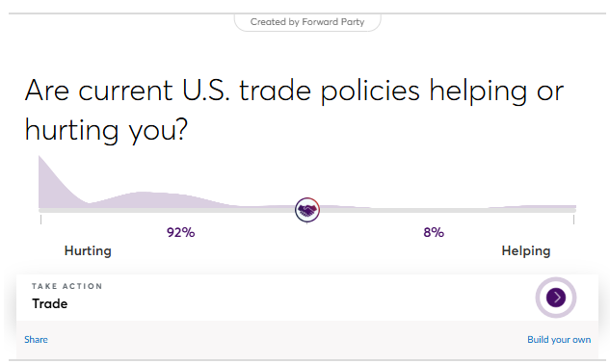This screenshot has height=364, width=610.
Task: Select the 92% result figure
Action: point(180,233)
